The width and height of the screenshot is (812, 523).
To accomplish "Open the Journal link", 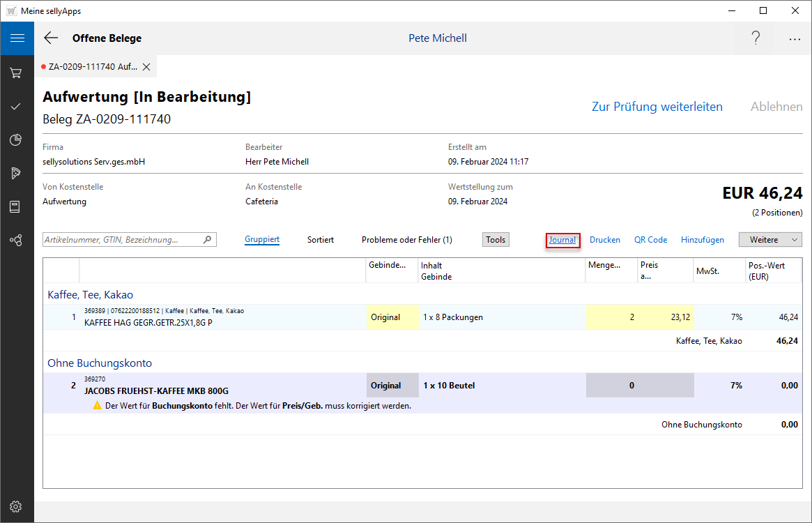I will click(x=562, y=240).
